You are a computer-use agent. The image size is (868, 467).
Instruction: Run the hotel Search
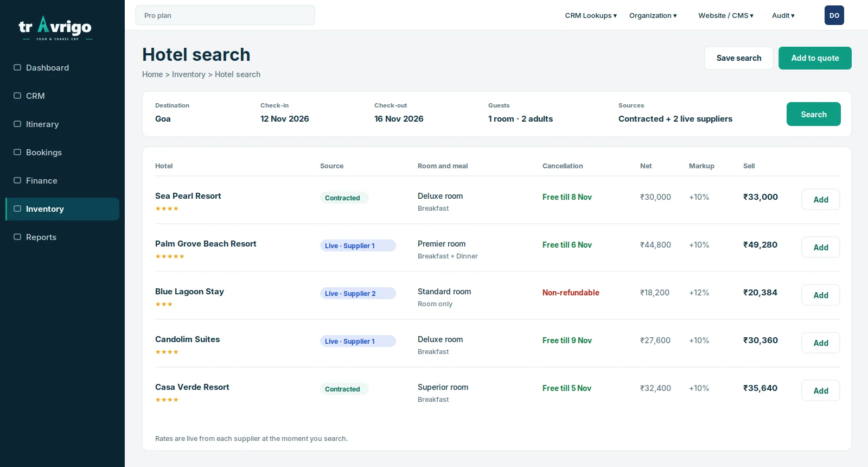pyautogui.click(x=814, y=114)
